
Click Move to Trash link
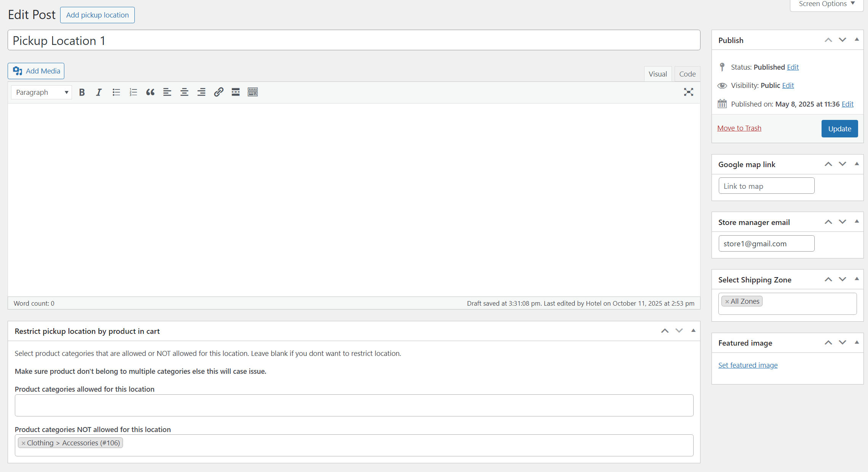coord(739,128)
